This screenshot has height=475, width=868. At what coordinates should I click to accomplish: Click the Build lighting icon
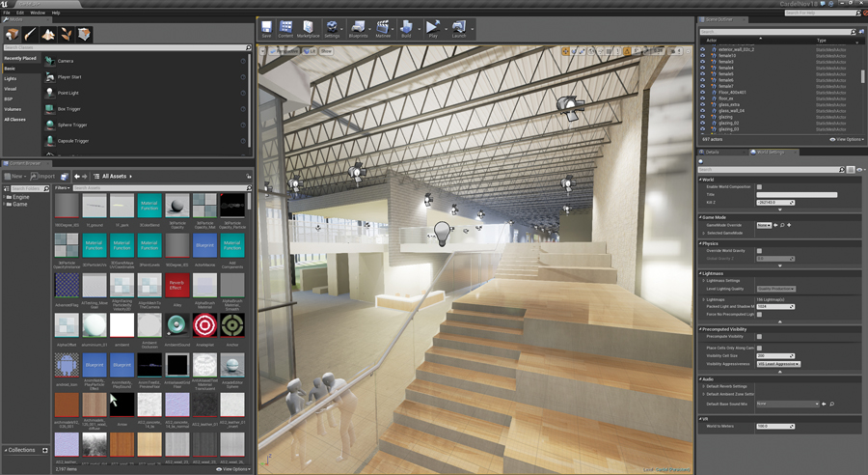click(407, 29)
